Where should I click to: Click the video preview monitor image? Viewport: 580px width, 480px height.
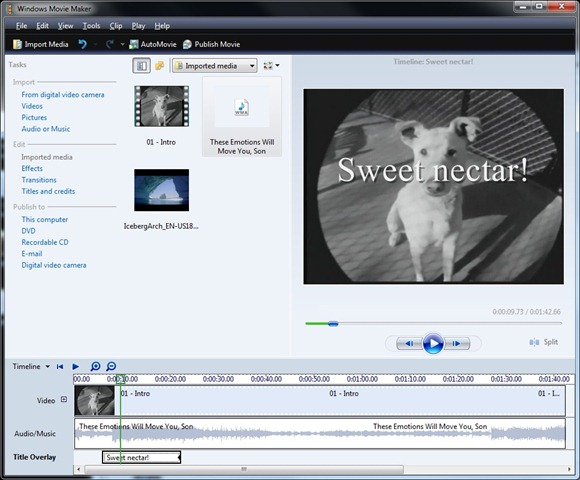tap(434, 186)
